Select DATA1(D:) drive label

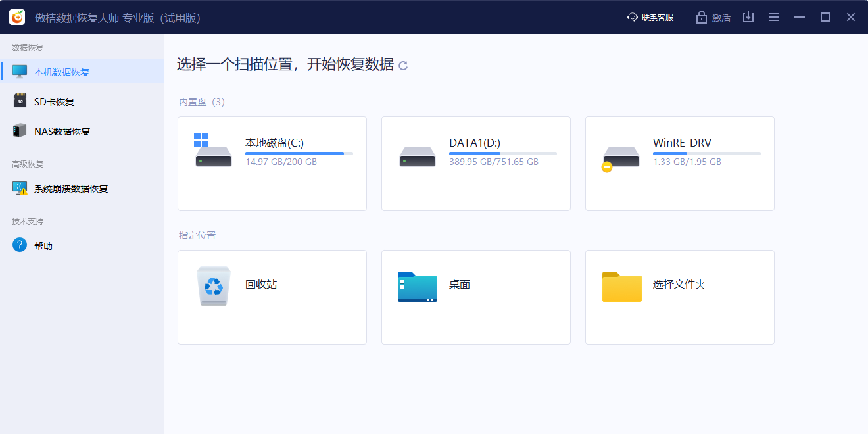pyautogui.click(x=475, y=143)
